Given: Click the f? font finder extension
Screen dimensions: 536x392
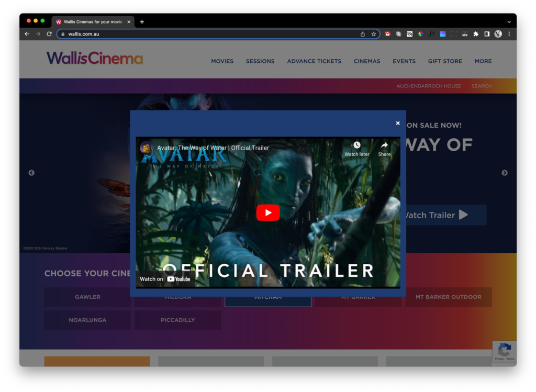Looking at the screenshot, I should pyautogui.click(x=432, y=34).
